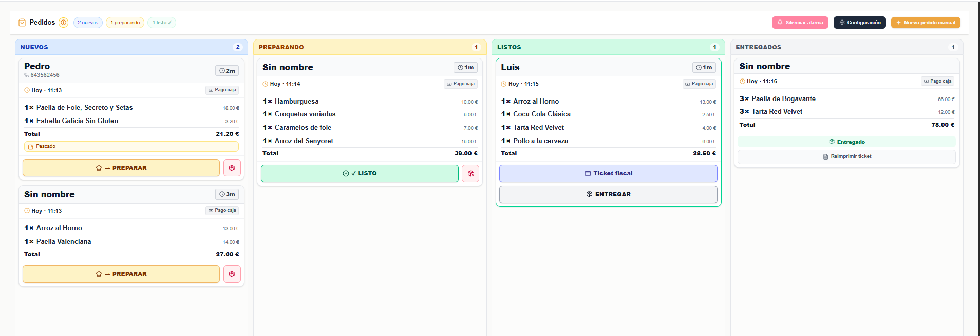Screen dimensions: 980x336
Task: Click red box icon on Pedro's order
Action: 232,168
